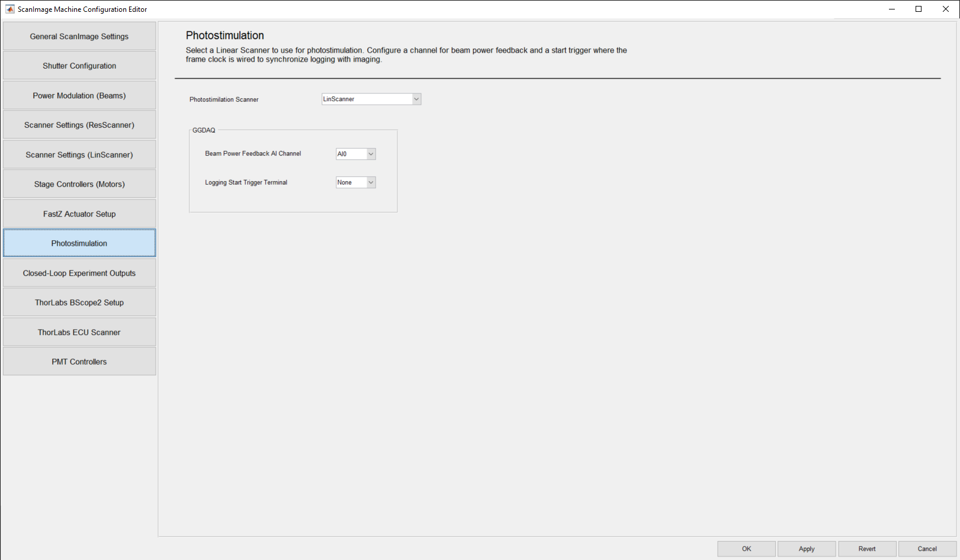Click Logging Start Trigger Terminal label
Screen dimensions: 960x560
click(x=246, y=182)
